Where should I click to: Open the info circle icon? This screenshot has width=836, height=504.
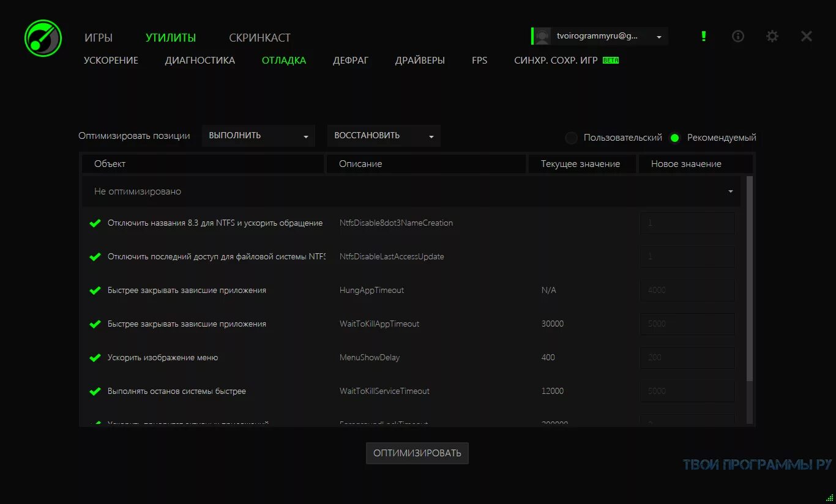pyautogui.click(x=738, y=37)
